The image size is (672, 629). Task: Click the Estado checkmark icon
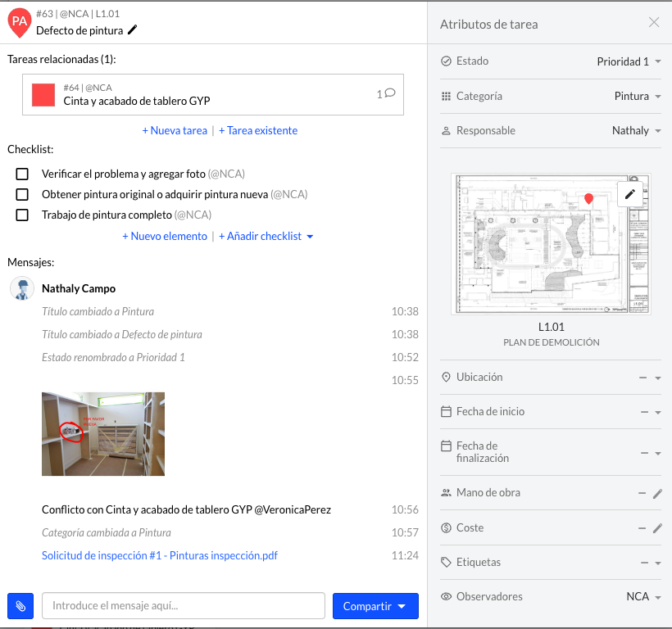click(x=446, y=61)
